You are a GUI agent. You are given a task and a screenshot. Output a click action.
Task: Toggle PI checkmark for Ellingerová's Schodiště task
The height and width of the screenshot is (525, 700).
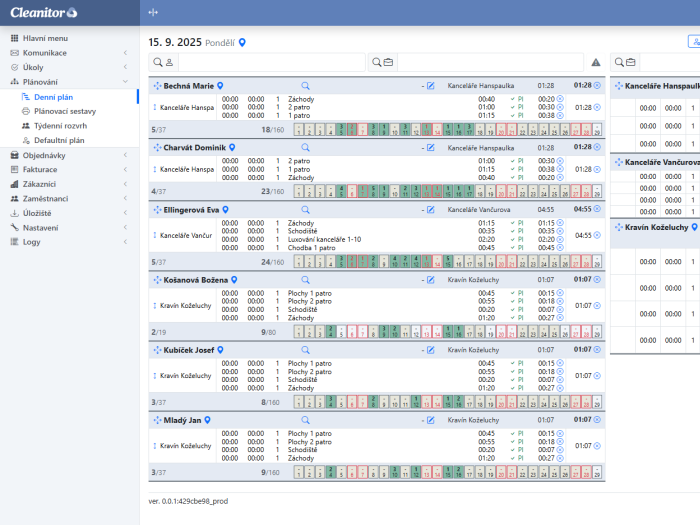pyautogui.click(x=512, y=231)
